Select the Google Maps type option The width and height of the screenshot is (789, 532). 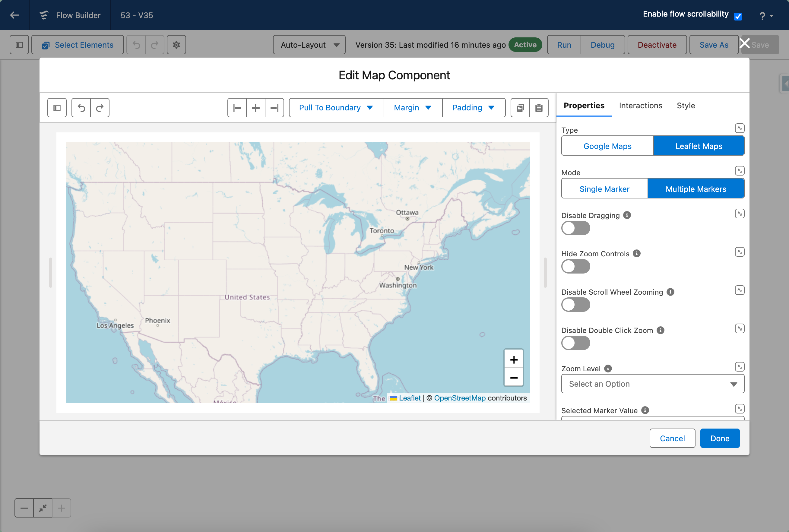point(607,146)
